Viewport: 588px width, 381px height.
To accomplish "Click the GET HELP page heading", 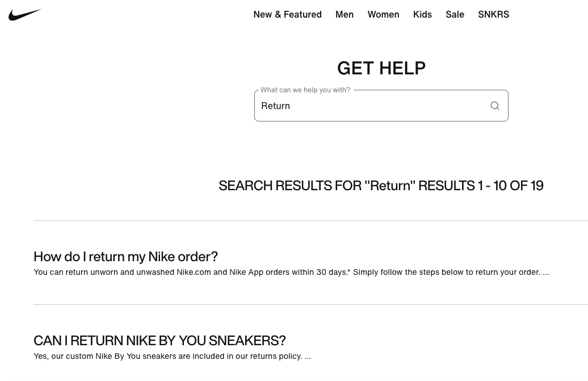I will click(x=381, y=68).
